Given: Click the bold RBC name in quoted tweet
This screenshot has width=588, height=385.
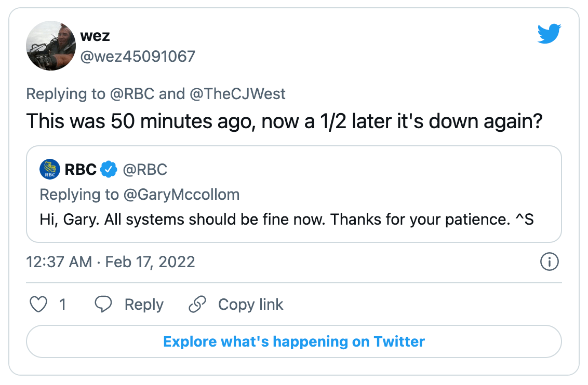Looking at the screenshot, I should click(x=81, y=170).
